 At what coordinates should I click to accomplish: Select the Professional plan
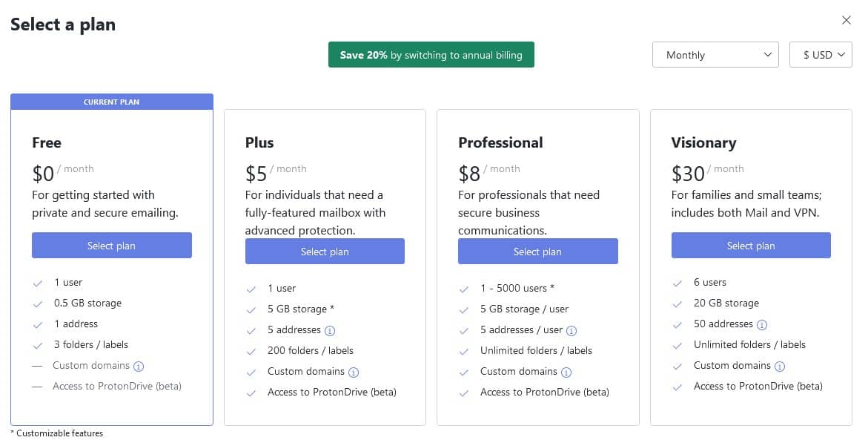(538, 251)
